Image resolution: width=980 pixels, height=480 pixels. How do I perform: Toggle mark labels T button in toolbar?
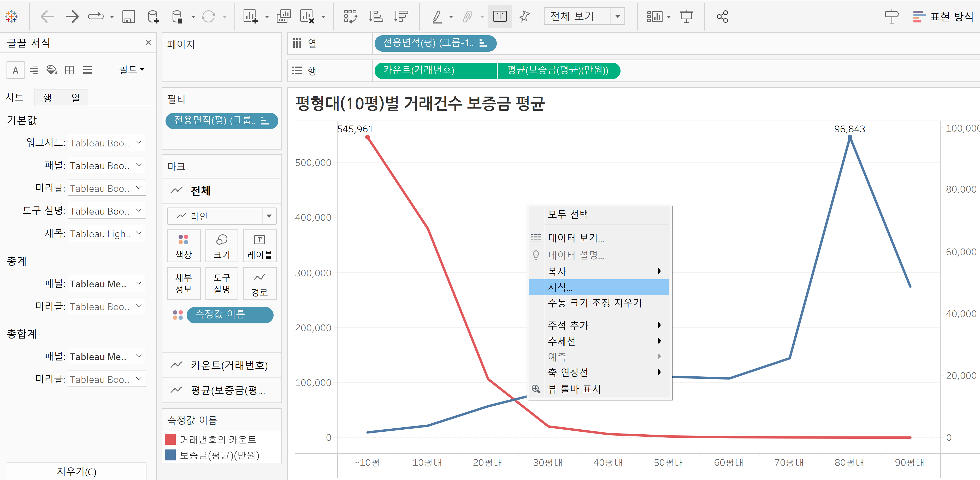(499, 16)
